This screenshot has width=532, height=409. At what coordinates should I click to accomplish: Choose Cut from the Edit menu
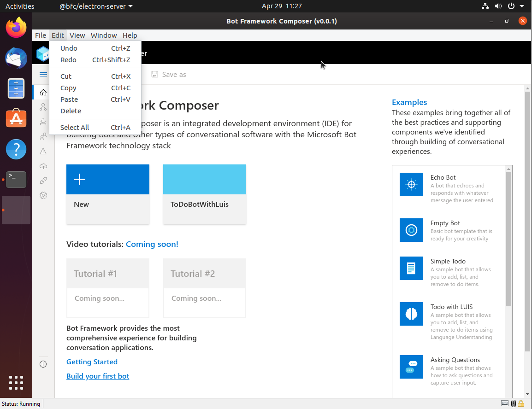(x=95, y=76)
